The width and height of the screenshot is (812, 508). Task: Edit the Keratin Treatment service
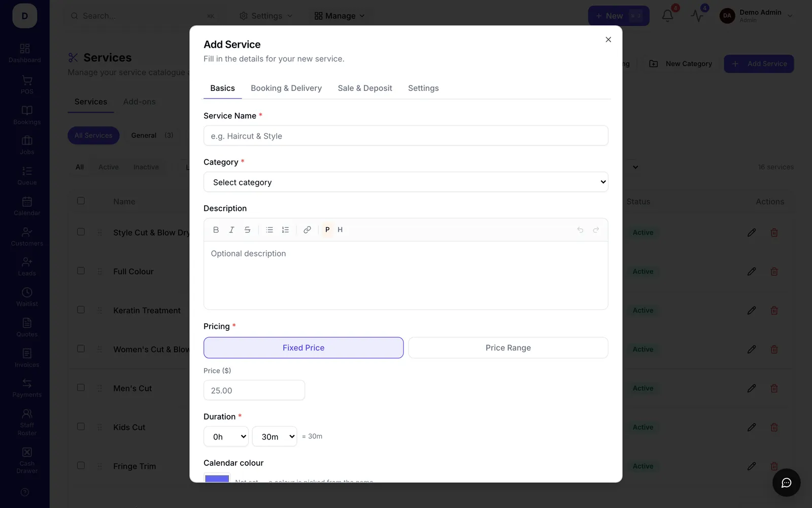click(752, 310)
